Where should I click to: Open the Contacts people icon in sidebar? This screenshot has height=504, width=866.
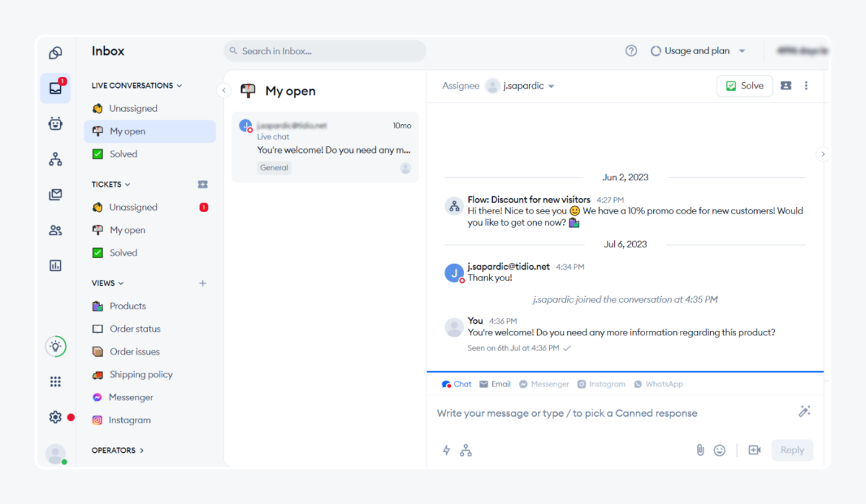click(x=56, y=229)
